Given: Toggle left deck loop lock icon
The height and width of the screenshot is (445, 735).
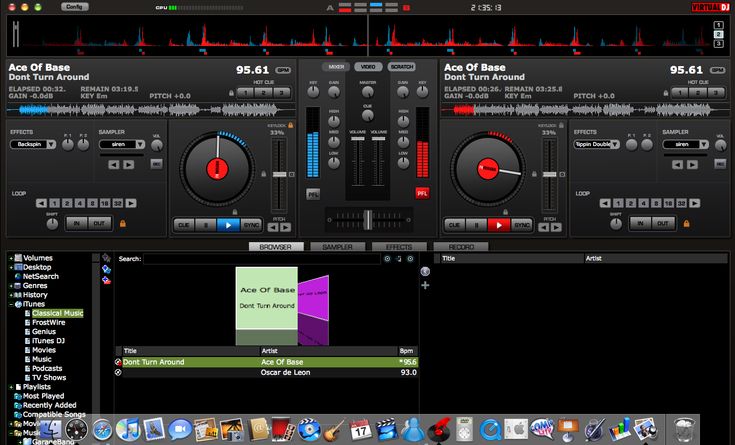Looking at the screenshot, I should coord(123,224).
